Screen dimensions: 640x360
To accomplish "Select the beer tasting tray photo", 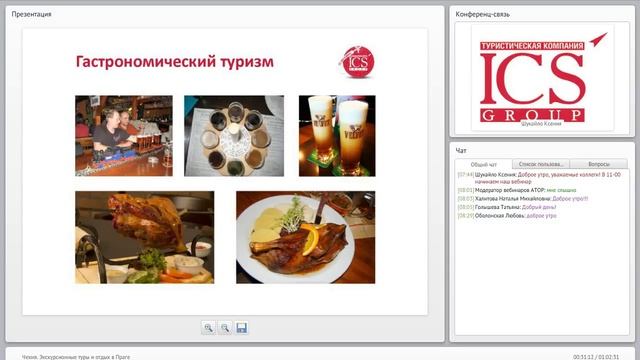I will click(234, 136).
